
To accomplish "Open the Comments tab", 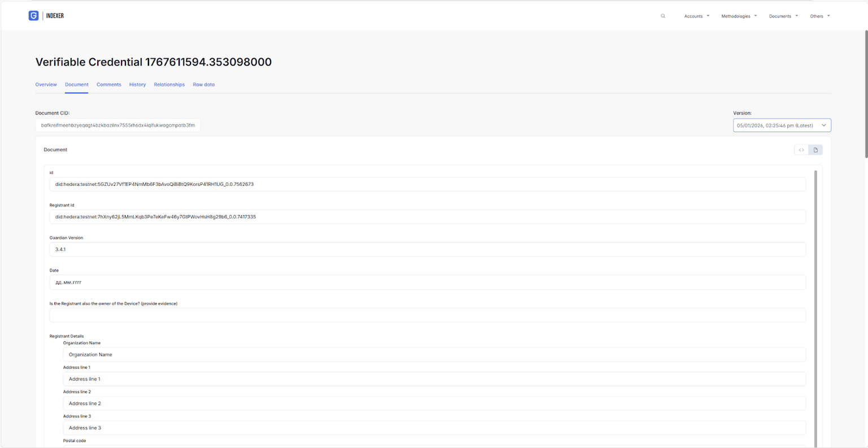I will tap(108, 85).
